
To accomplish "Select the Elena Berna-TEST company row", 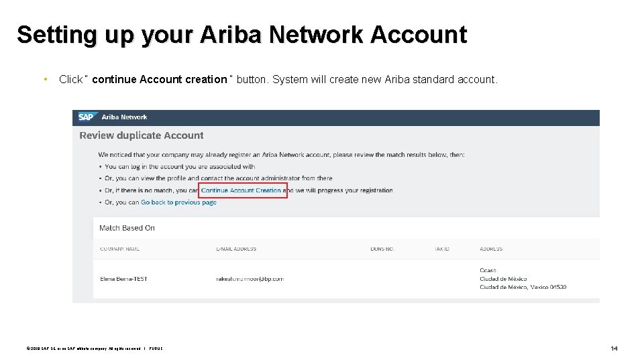I will (123, 279).
